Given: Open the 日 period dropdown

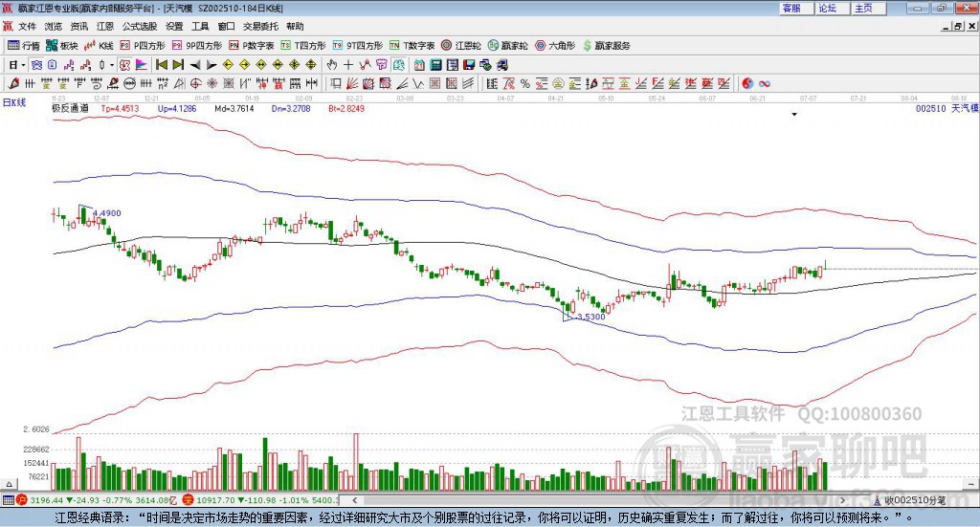Looking at the screenshot, I should (16, 65).
